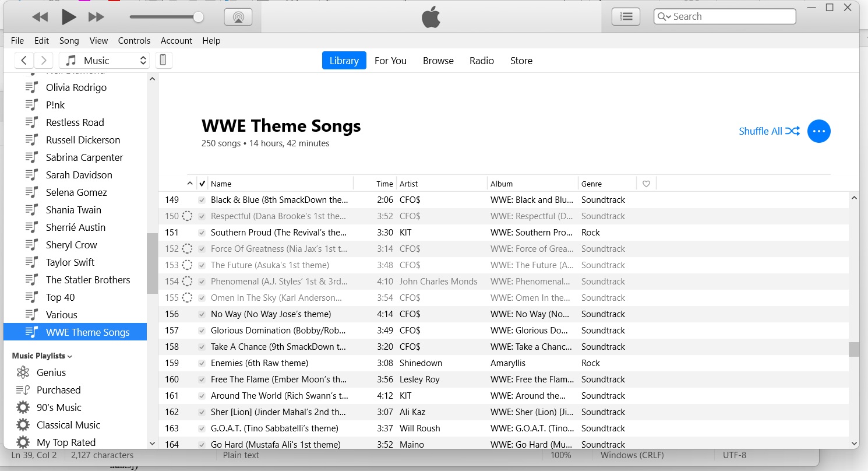Click the sort direction arrow column header
868x471 pixels.
(190, 184)
